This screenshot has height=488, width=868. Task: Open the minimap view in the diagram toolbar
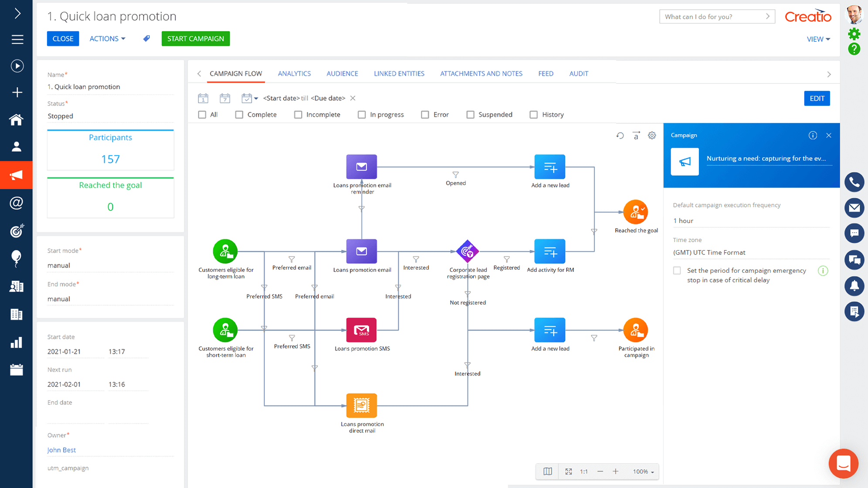coord(547,471)
